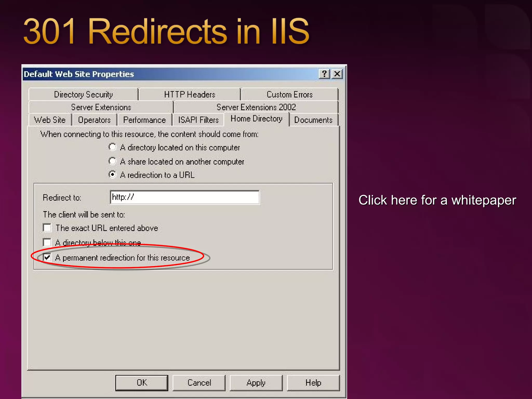Uncheck 'A permanent redirection for this resource'
The width and height of the screenshot is (532, 399).
pyautogui.click(x=47, y=257)
